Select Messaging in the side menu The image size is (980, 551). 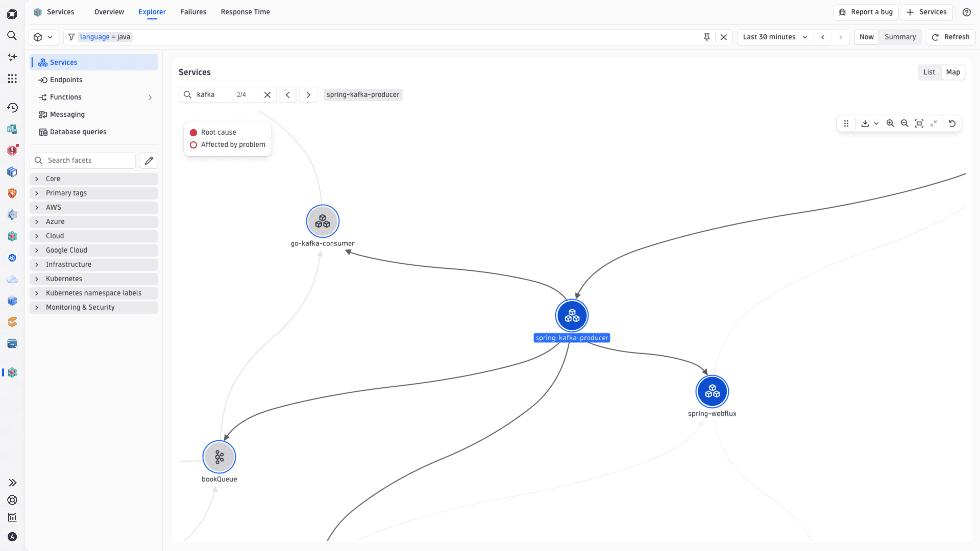[x=94, y=115]
